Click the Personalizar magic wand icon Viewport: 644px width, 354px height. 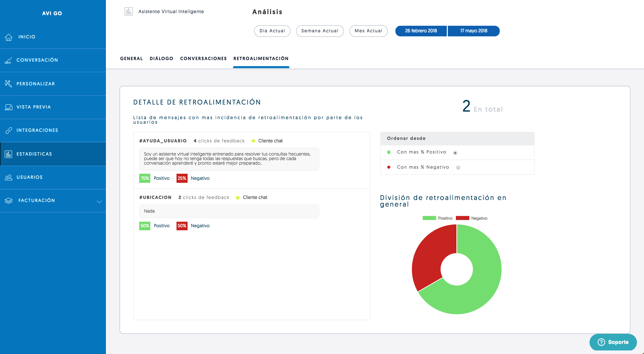(x=8, y=84)
